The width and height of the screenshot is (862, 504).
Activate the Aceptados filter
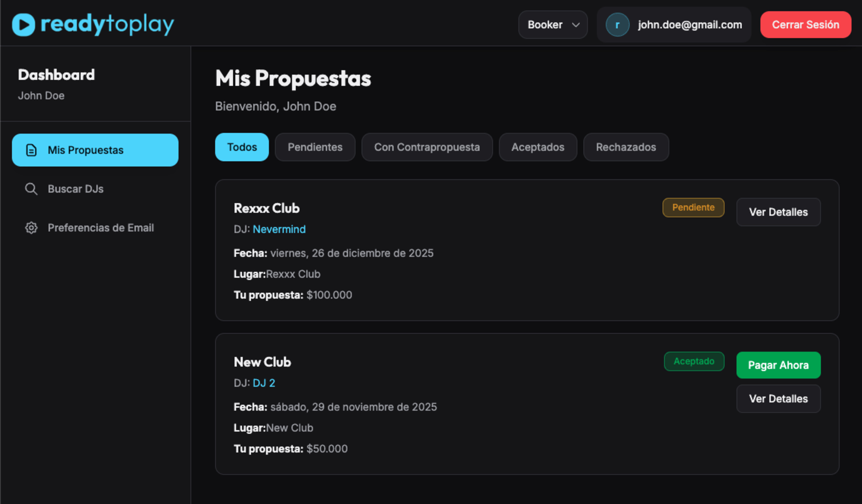click(x=538, y=147)
